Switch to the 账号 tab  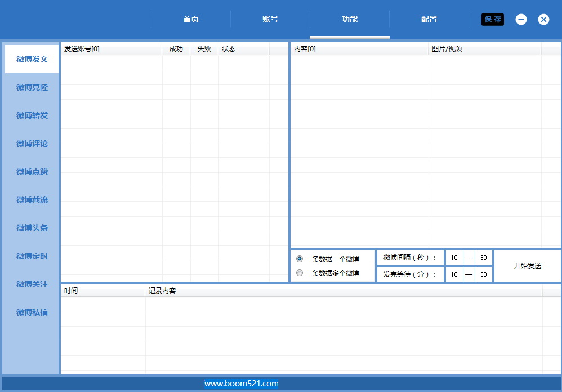coord(270,19)
